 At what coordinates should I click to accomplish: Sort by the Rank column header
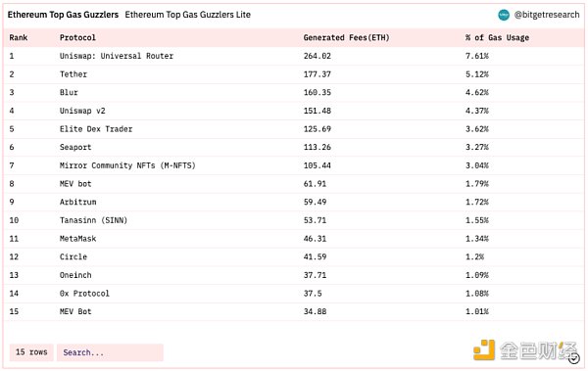pos(19,37)
